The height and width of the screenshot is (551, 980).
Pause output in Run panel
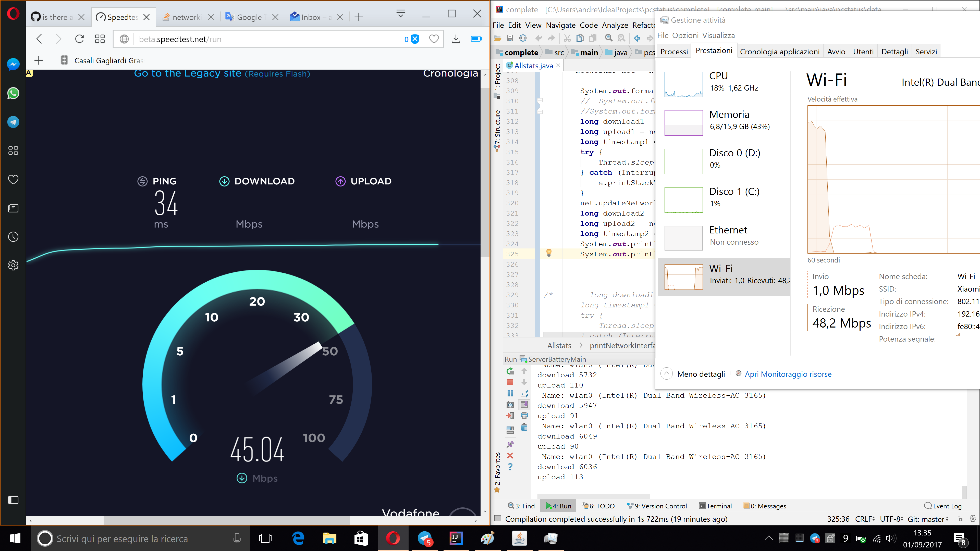point(510,393)
